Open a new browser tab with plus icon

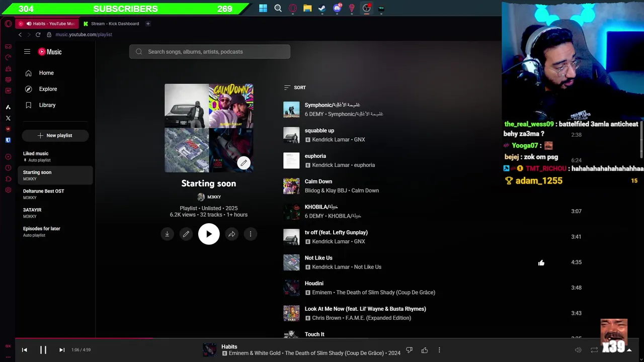pos(148,24)
